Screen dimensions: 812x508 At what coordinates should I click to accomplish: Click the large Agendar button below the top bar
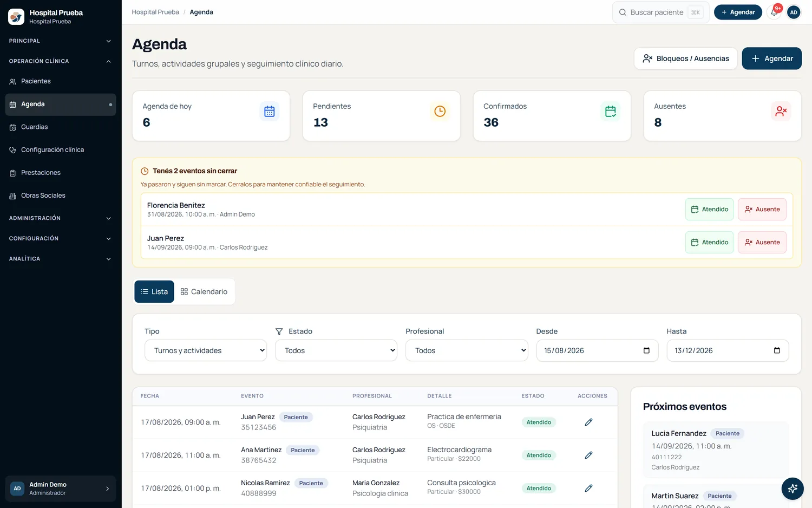[x=771, y=58]
